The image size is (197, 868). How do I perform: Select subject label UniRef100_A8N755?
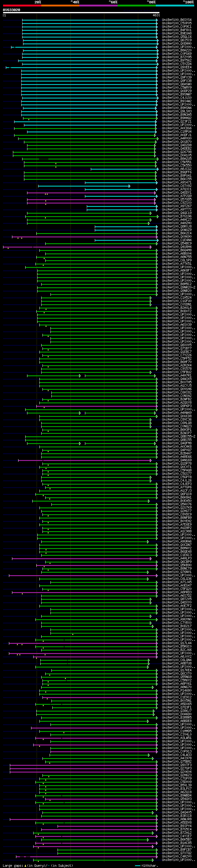tap(176, 257)
